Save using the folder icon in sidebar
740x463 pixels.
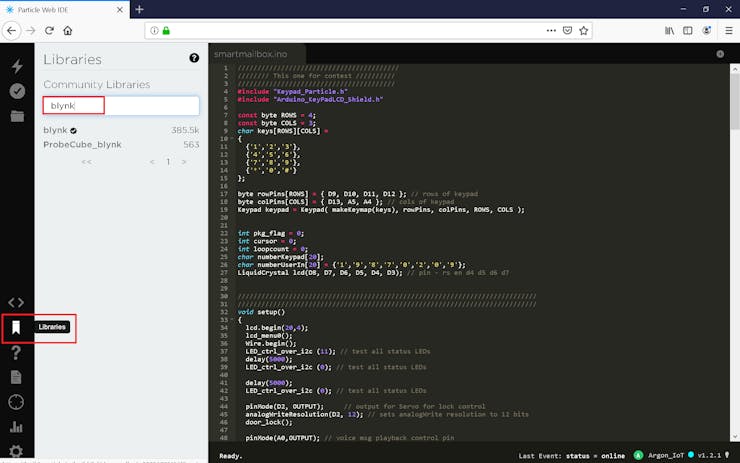17,116
